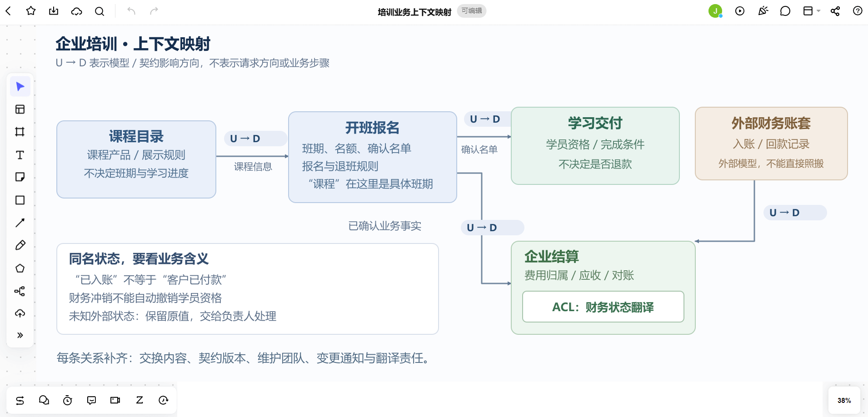868x417 pixels.
Task: Click the green J user avatar
Action: coord(715,11)
